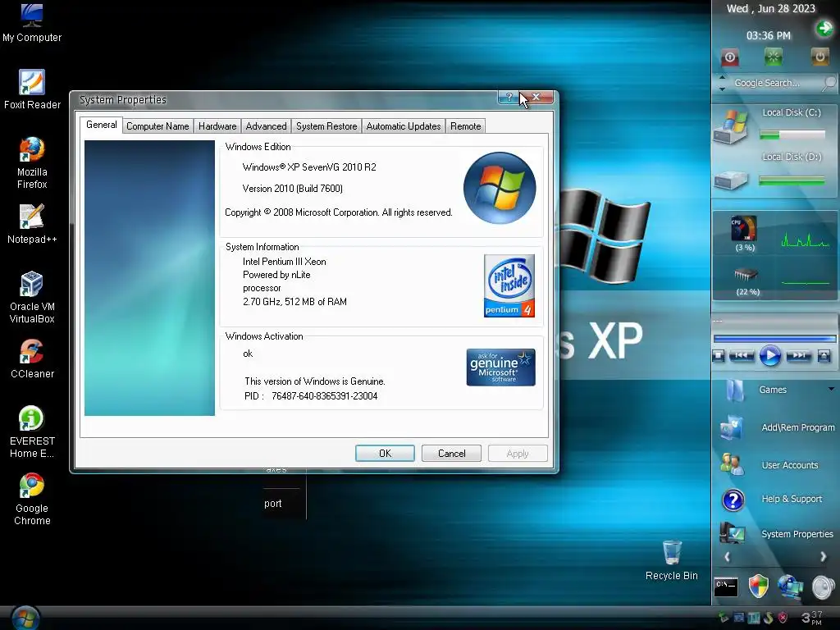This screenshot has width=840, height=630.
Task: Skip to previous track in media player
Action: click(742, 355)
